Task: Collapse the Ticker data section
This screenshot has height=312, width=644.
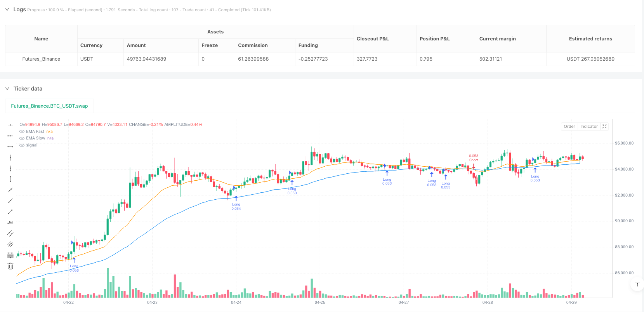Action: tap(7, 89)
